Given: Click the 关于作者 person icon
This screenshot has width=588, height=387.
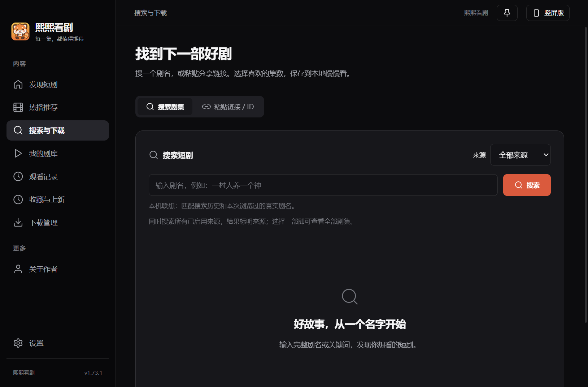Looking at the screenshot, I should pyautogui.click(x=18, y=269).
